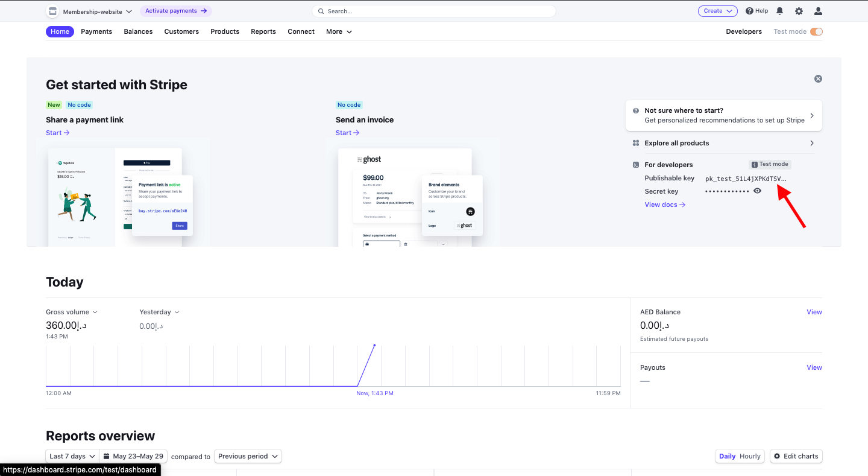Toggle the Test mode switch
This screenshot has width=868, height=476.
click(816, 31)
